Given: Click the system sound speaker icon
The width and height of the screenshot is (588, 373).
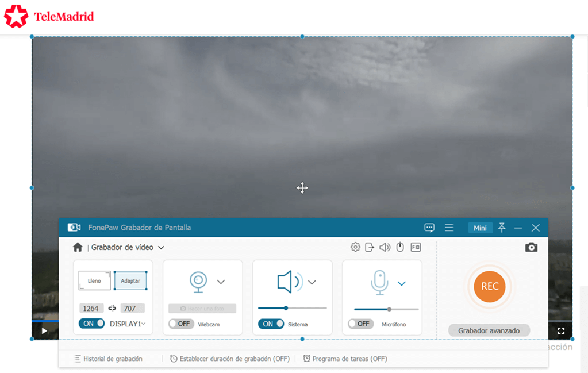Looking at the screenshot, I should click(290, 282).
